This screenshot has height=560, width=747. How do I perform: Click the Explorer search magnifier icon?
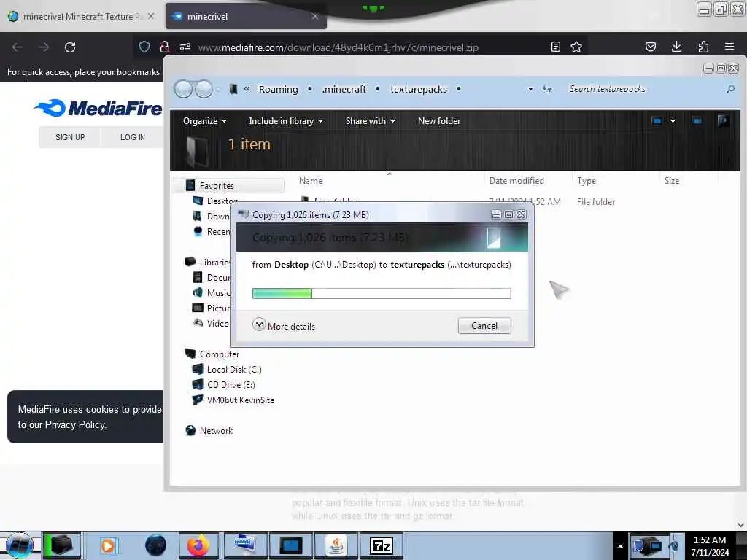click(730, 89)
